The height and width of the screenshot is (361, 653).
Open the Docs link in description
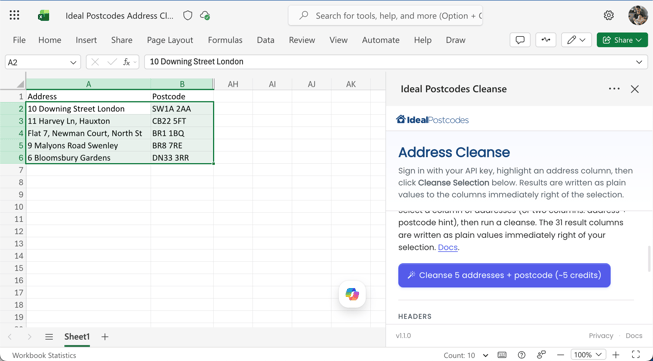coord(448,247)
